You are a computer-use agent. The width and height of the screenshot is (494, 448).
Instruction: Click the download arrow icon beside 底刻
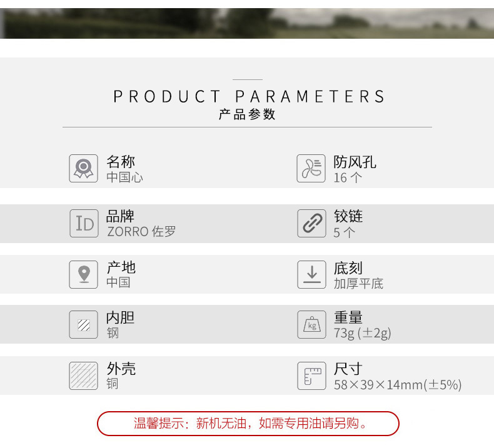311,274
